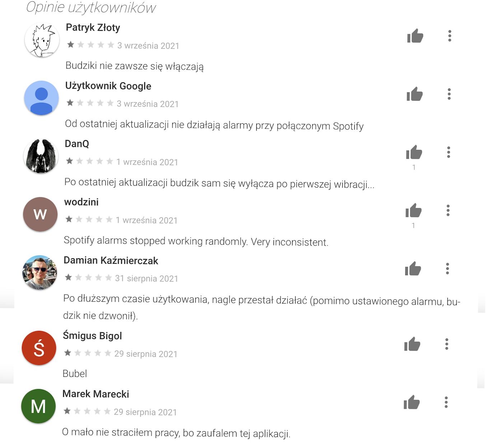Image resolution: width=486 pixels, height=448 pixels.
Task: Open overflow menu on wodzini's review
Action: pyautogui.click(x=448, y=211)
